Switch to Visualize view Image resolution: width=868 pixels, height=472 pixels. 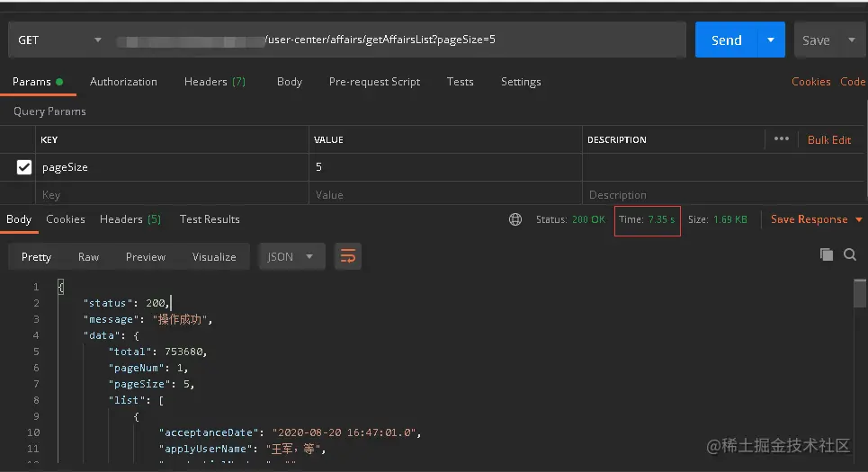pos(214,257)
